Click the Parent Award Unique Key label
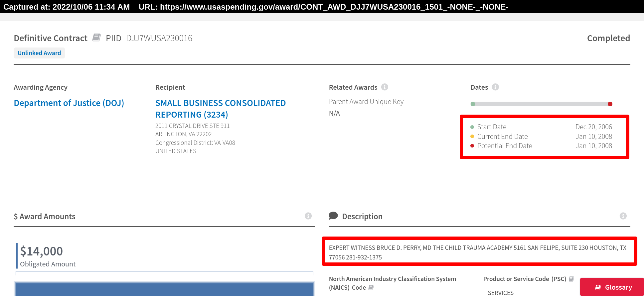The image size is (644, 296). tap(366, 102)
